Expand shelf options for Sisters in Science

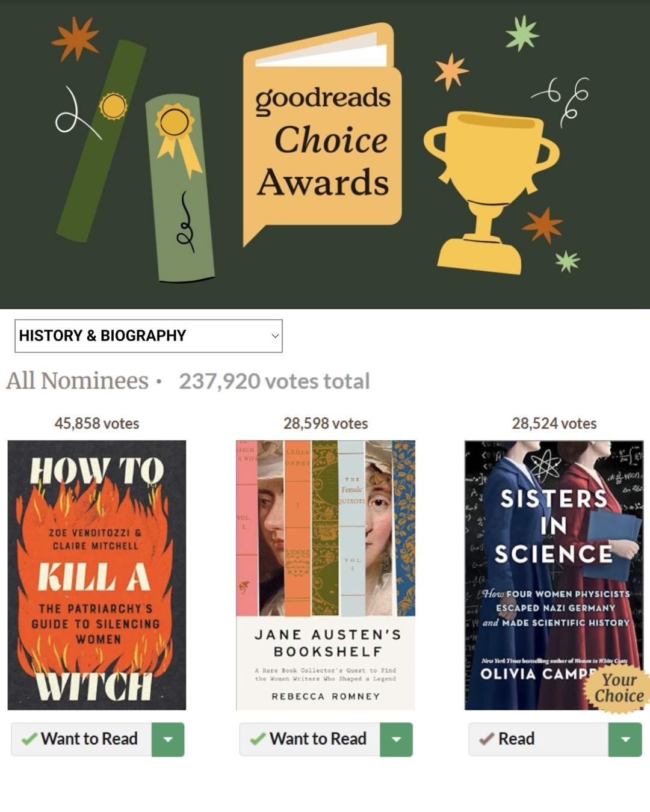[x=625, y=739]
